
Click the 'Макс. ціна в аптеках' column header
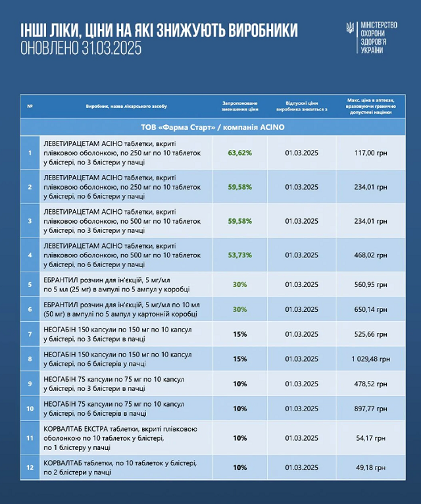pyautogui.click(x=371, y=106)
